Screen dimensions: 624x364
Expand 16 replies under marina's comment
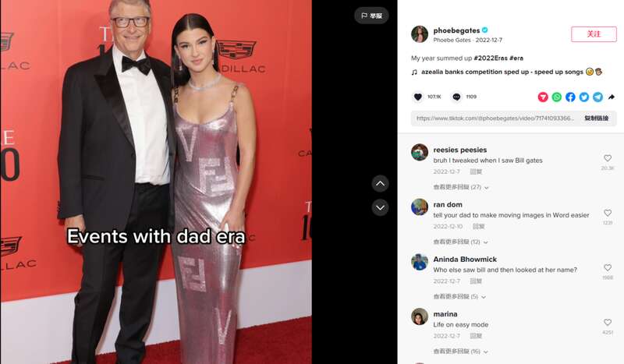460,352
